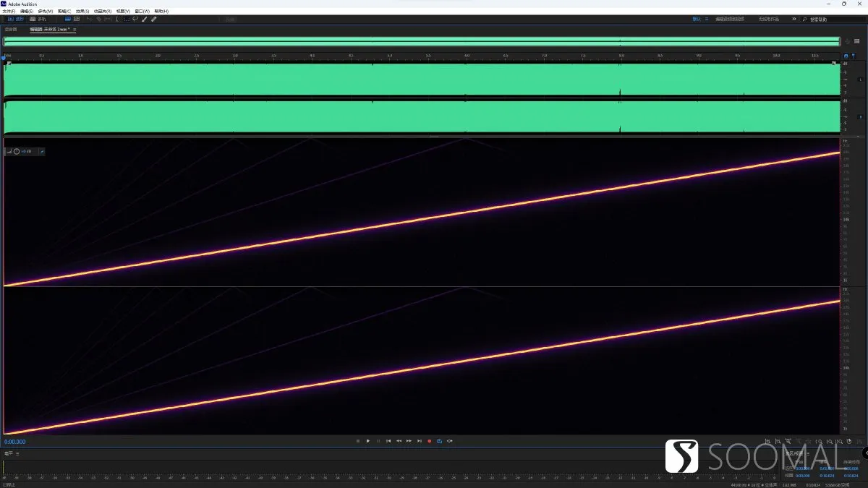Switch to the Multitrack (多轨) editor view

(38, 19)
